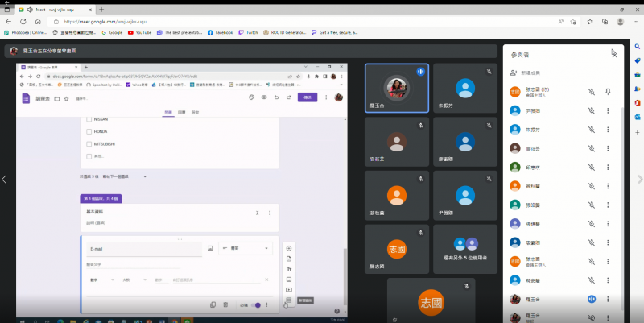Screen dimensions: 644x323
Task: Check the HONDA checkbox
Action: tap(89, 131)
